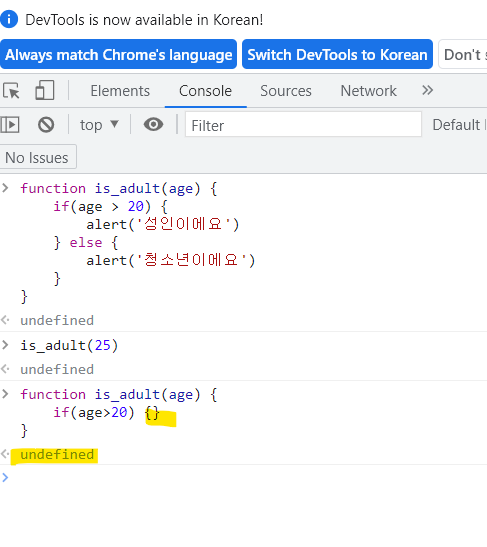Select the Console tab
Viewport: 487px width, 547px height.
click(x=205, y=91)
